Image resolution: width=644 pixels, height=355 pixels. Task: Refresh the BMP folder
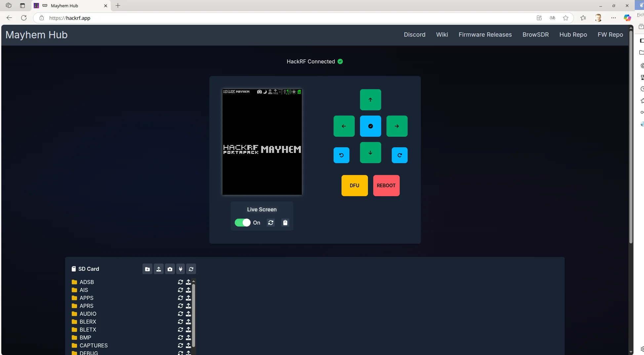pos(181,337)
